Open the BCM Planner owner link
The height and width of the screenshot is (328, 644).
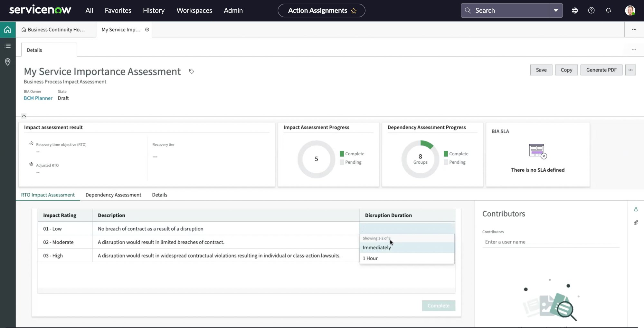tap(38, 98)
